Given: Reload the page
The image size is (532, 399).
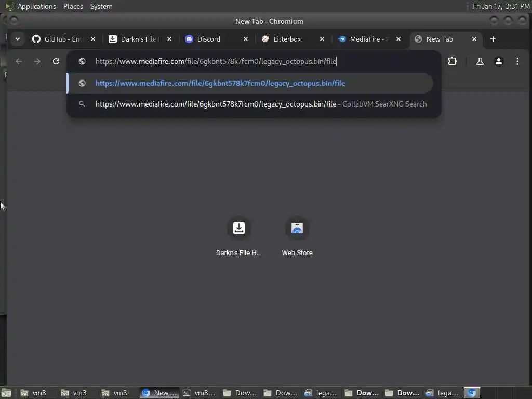Looking at the screenshot, I should click(x=56, y=61).
